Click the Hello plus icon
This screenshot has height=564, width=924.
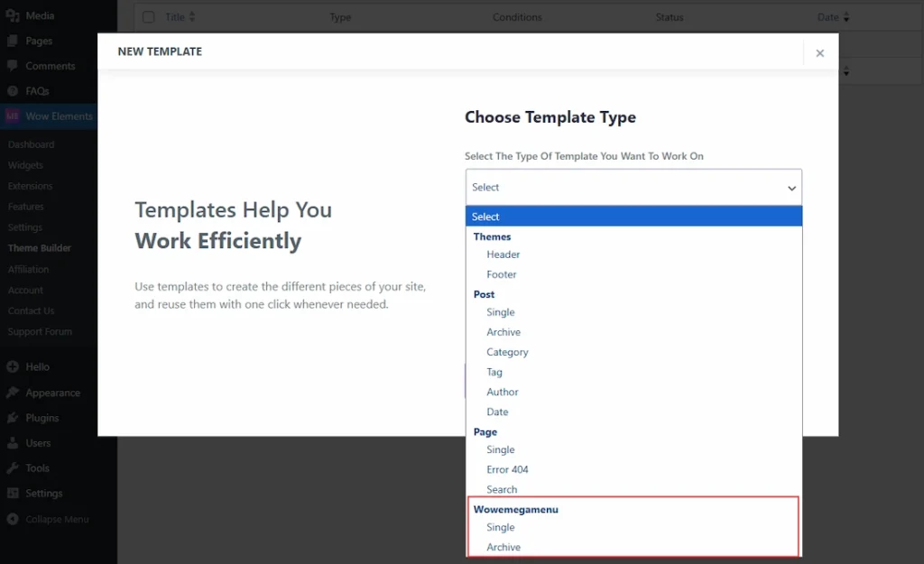[x=13, y=366]
